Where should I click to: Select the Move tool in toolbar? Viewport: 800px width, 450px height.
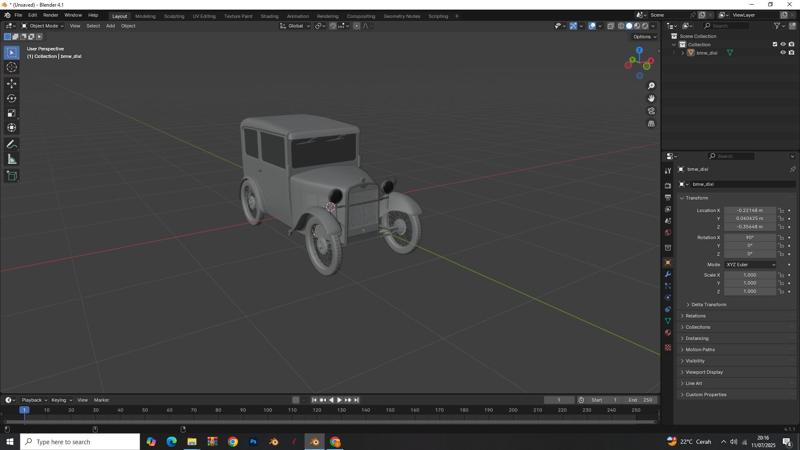point(12,83)
